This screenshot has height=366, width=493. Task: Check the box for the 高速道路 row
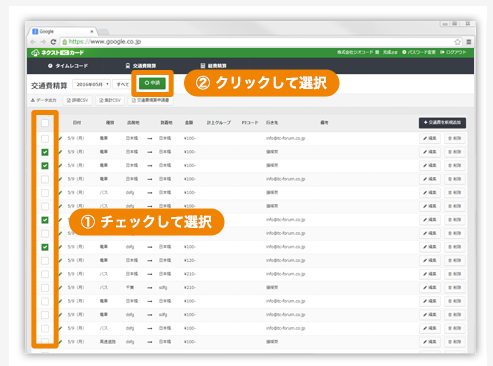(x=45, y=342)
